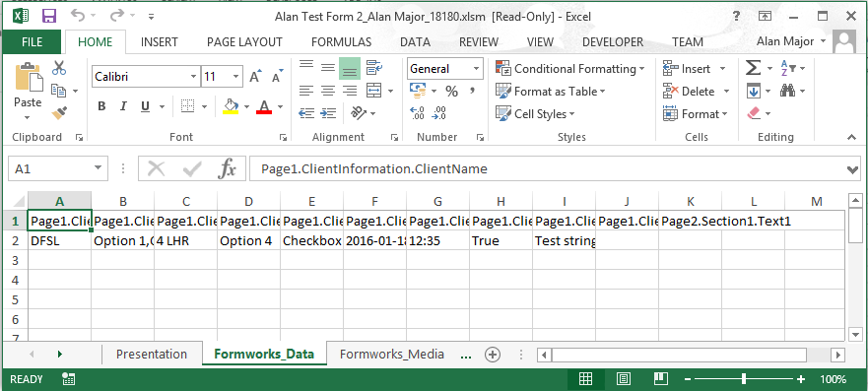Toggle Middle Align vertical alignment

click(328, 68)
